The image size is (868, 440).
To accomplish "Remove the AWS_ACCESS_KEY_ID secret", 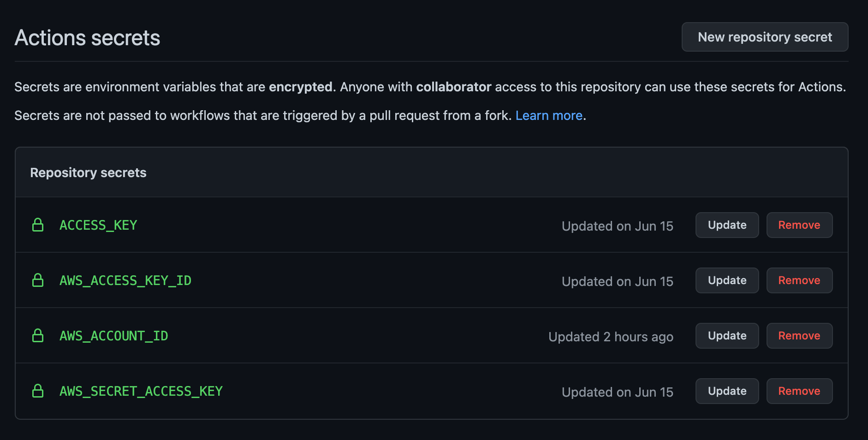I will (799, 280).
